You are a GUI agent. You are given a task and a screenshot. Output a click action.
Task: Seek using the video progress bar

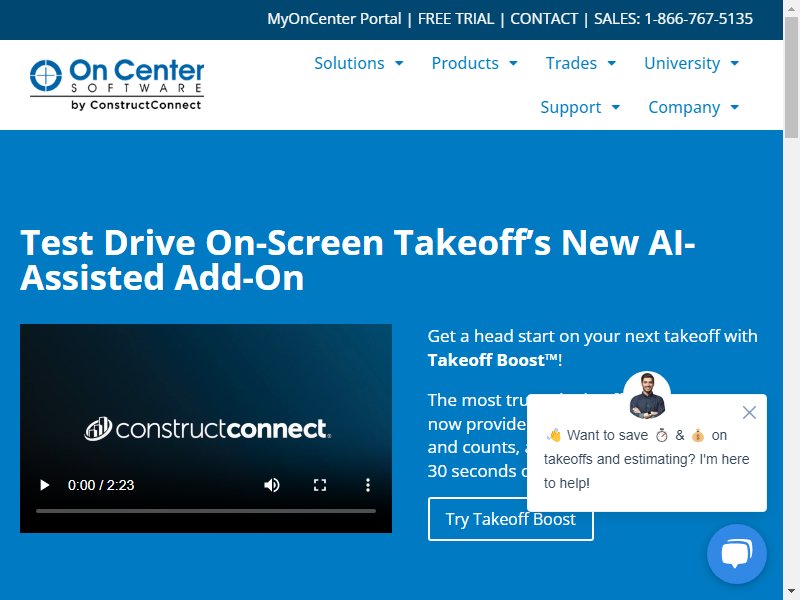pos(206,511)
